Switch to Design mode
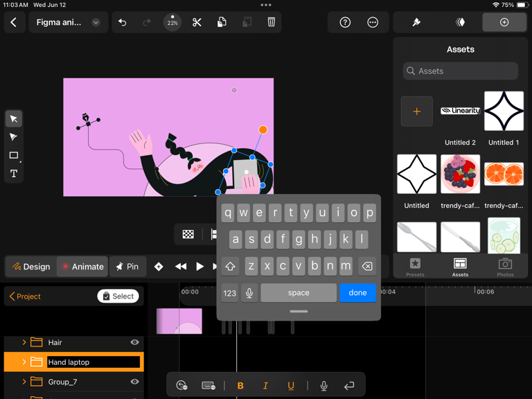The width and height of the screenshot is (532, 399). 31,267
